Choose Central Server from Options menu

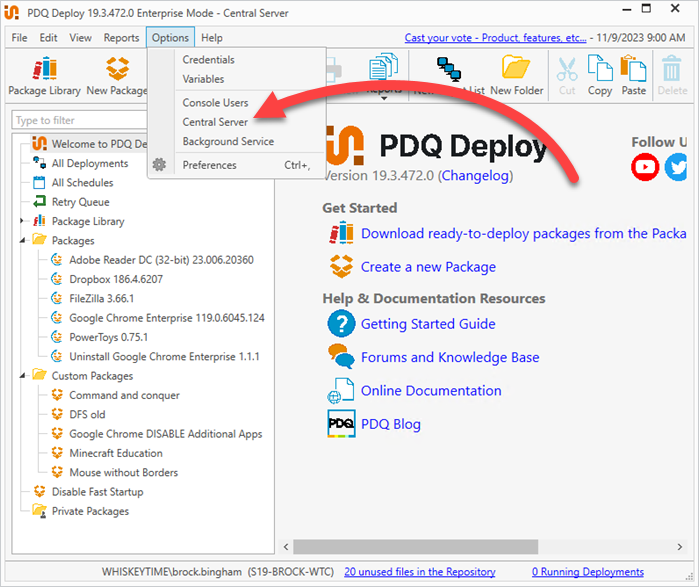coord(215,122)
